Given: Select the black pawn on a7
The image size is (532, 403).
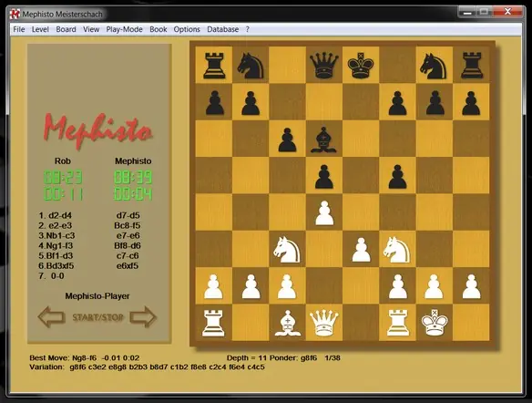Looking at the screenshot, I should click(x=214, y=103).
